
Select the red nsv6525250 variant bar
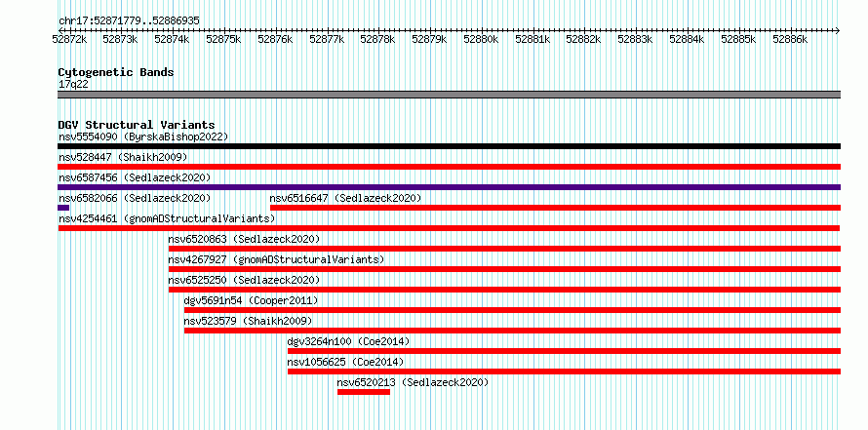505,290
